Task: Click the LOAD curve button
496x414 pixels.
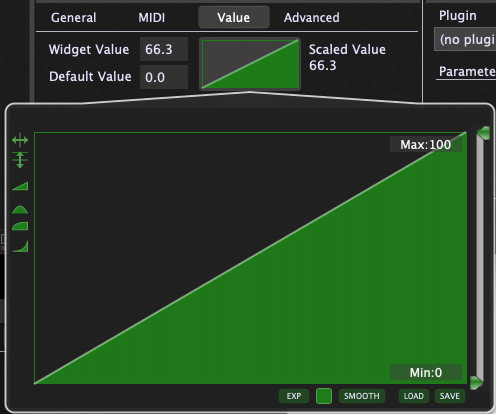Action: 414,396
